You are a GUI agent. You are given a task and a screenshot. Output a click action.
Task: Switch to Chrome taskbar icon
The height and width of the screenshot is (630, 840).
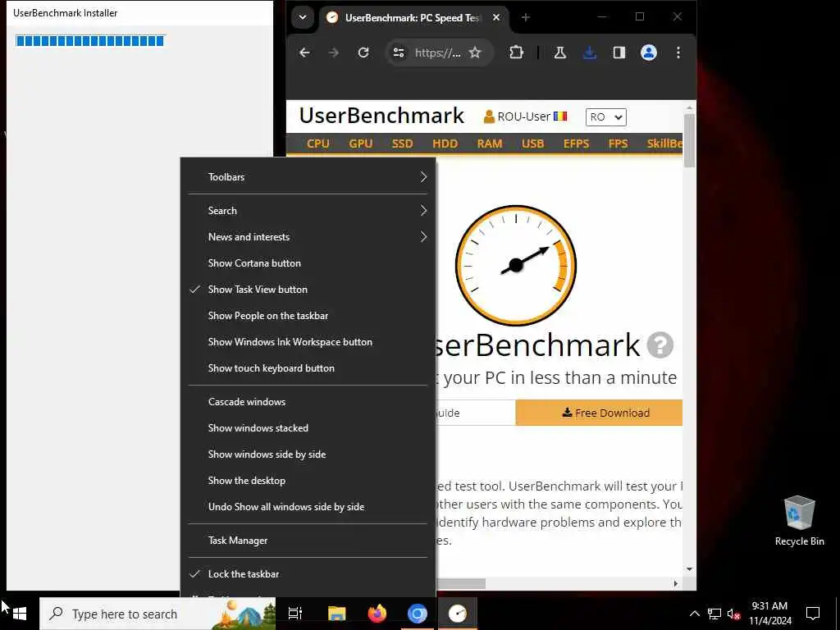tap(418, 614)
